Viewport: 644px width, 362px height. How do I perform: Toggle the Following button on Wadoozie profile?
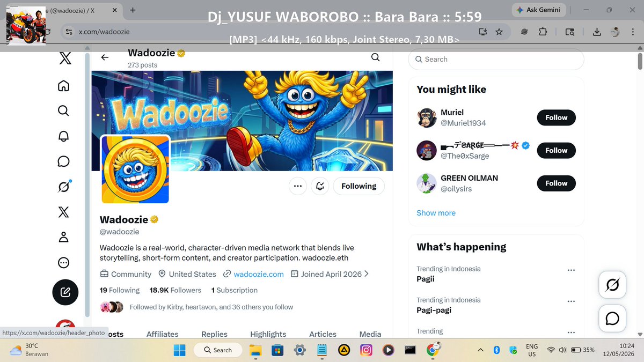(x=359, y=186)
